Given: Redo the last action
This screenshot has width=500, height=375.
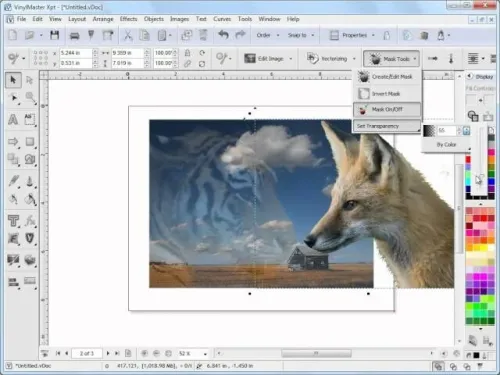Looking at the screenshot, I should pos(240,35).
